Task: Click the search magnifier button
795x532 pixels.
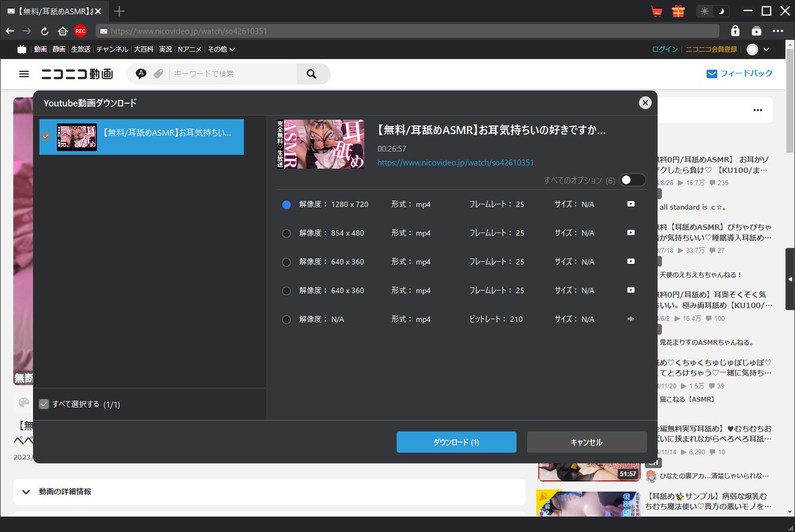Action: 312,74
